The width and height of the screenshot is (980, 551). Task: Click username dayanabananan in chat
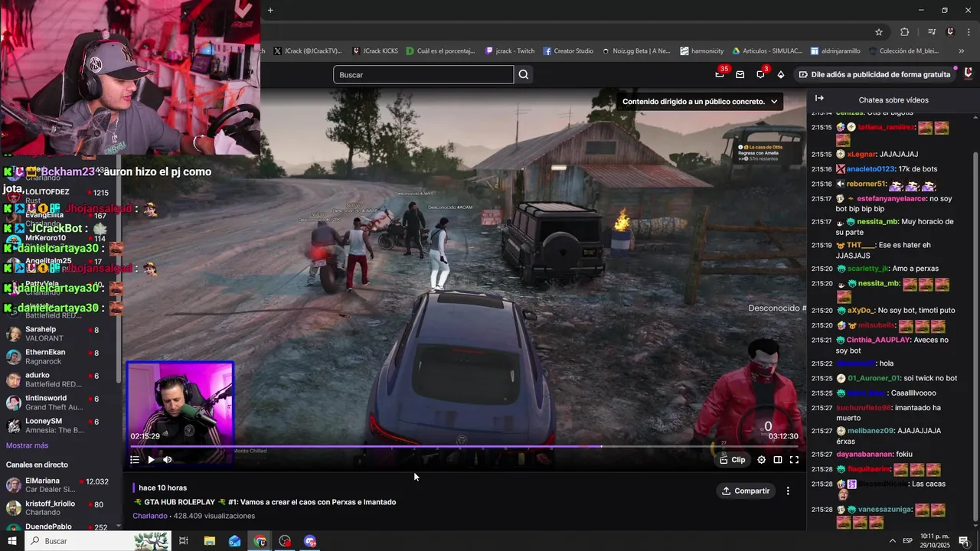click(864, 454)
